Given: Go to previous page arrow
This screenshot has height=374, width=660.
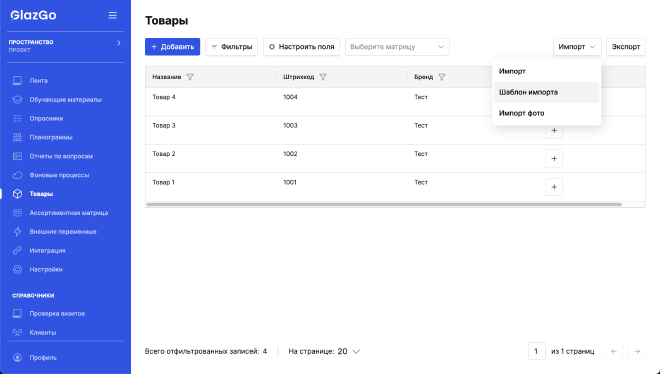Looking at the screenshot, I should [614, 351].
